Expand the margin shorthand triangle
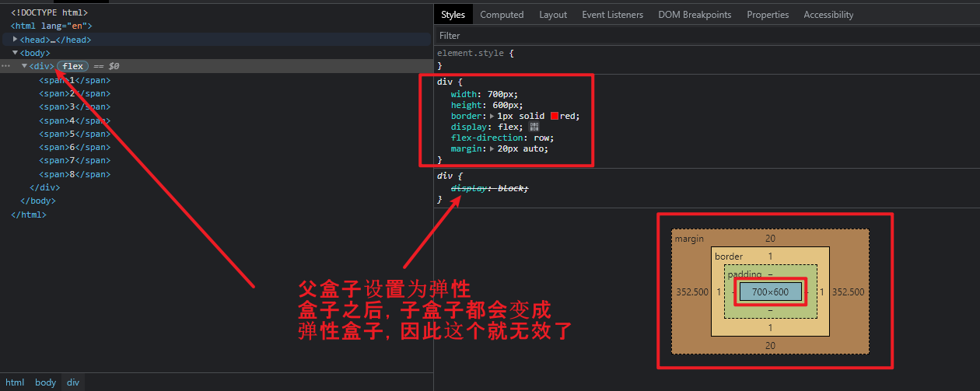 492,148
